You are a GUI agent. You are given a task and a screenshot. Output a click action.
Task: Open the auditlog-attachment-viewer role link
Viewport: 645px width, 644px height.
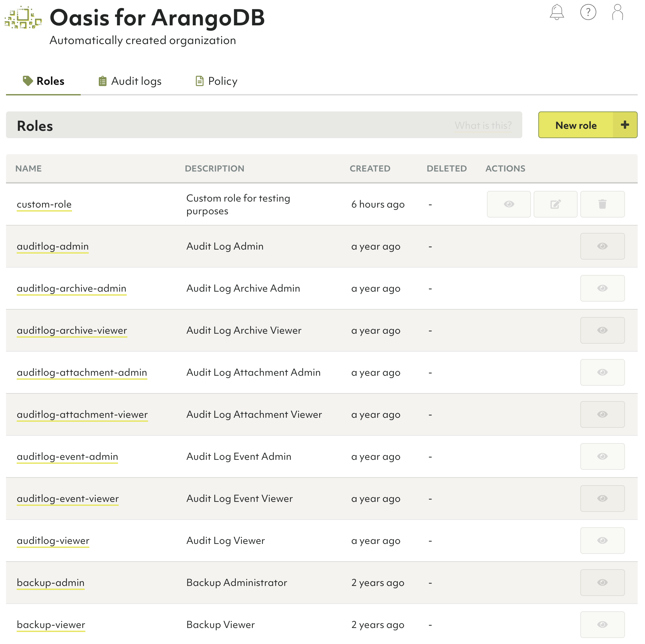tap(82, 414)
